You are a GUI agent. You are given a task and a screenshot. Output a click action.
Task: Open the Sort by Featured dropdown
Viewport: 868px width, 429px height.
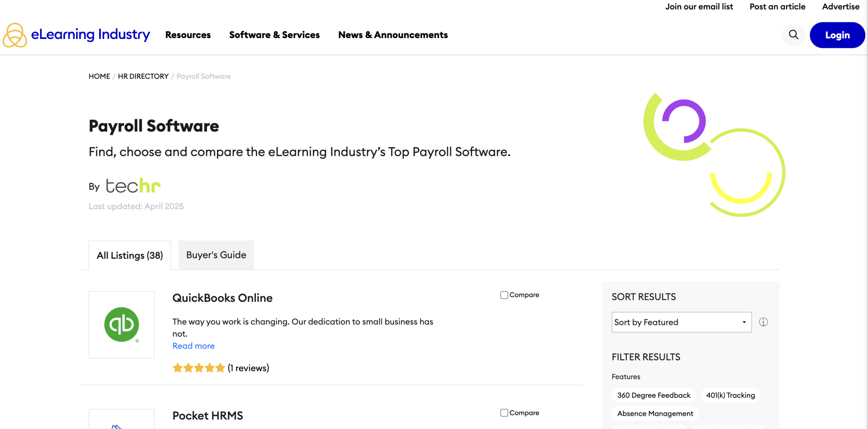tap(682, 322)
